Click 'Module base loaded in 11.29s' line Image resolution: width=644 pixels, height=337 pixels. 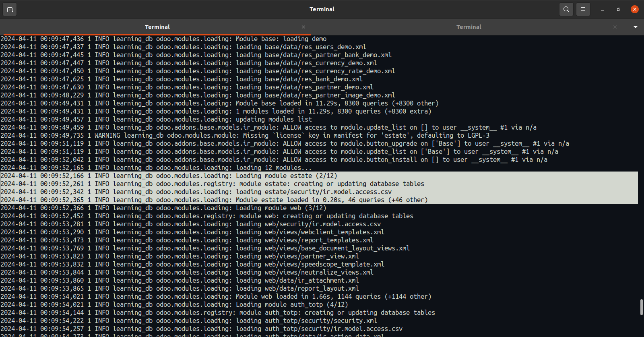pyautogui.click(x=219, y=103)
